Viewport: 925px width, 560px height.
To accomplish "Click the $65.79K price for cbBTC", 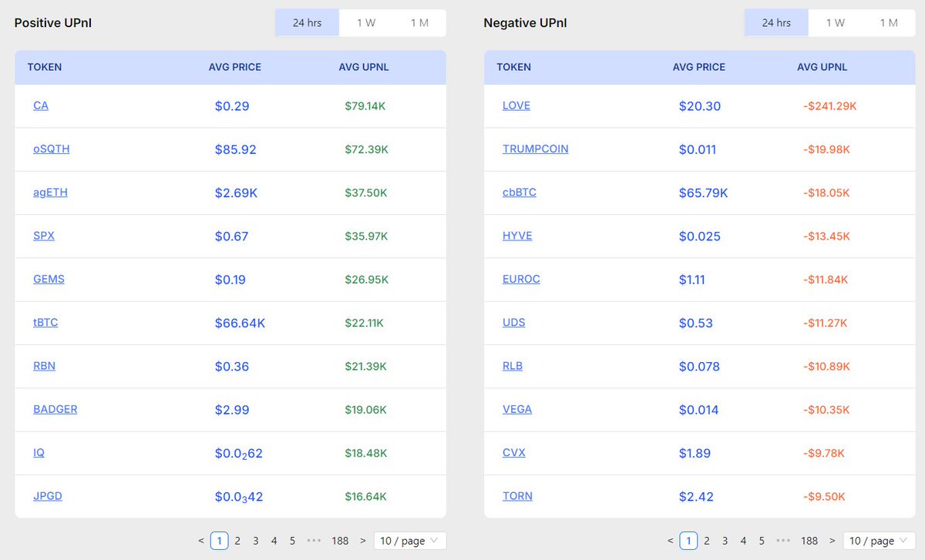I will pos(703,193).
